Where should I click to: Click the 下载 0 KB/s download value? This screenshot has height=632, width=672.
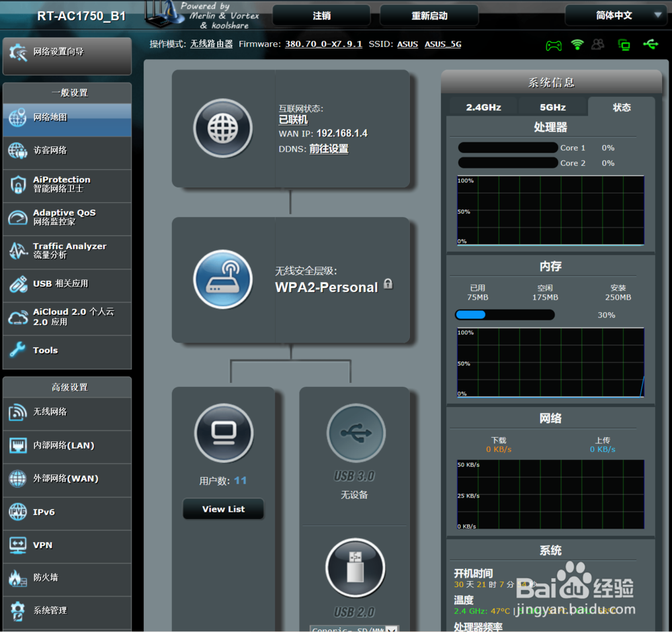coord(499,449)
